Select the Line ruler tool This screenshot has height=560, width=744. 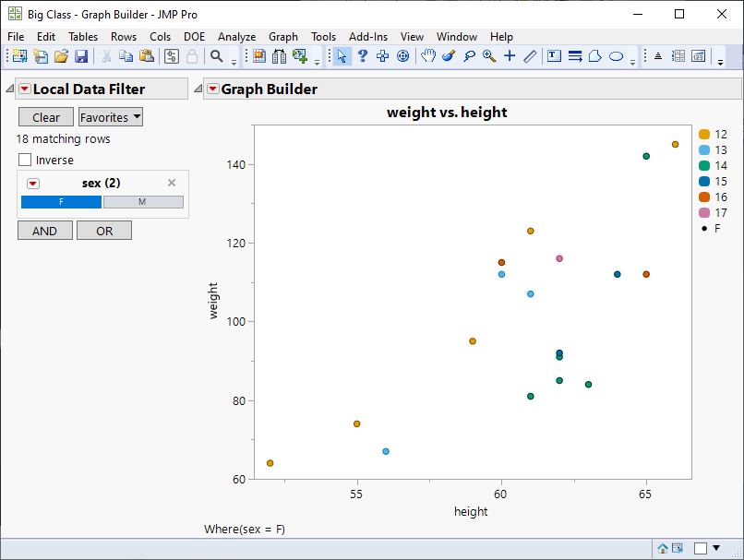pyautogui.click(x=530, y=56)
